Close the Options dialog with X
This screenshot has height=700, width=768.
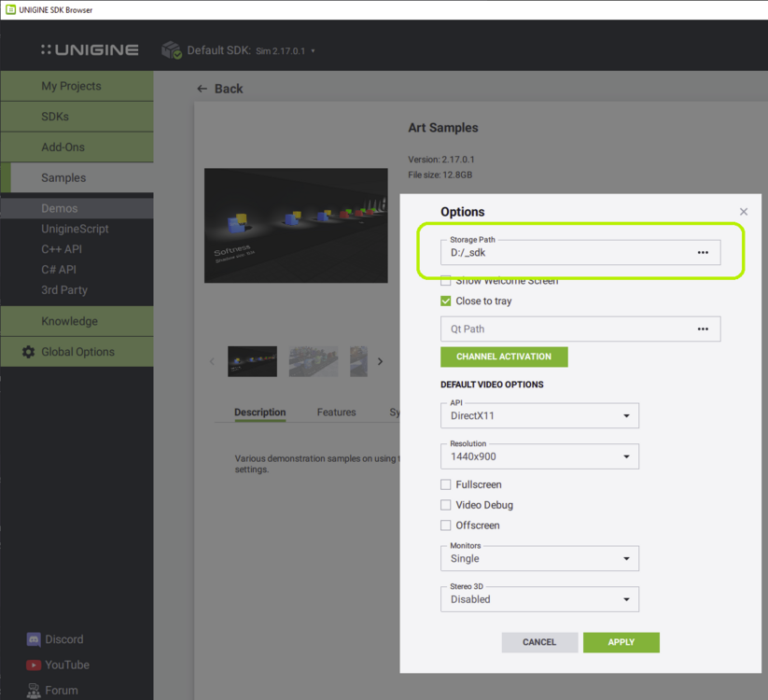(744, 212)
